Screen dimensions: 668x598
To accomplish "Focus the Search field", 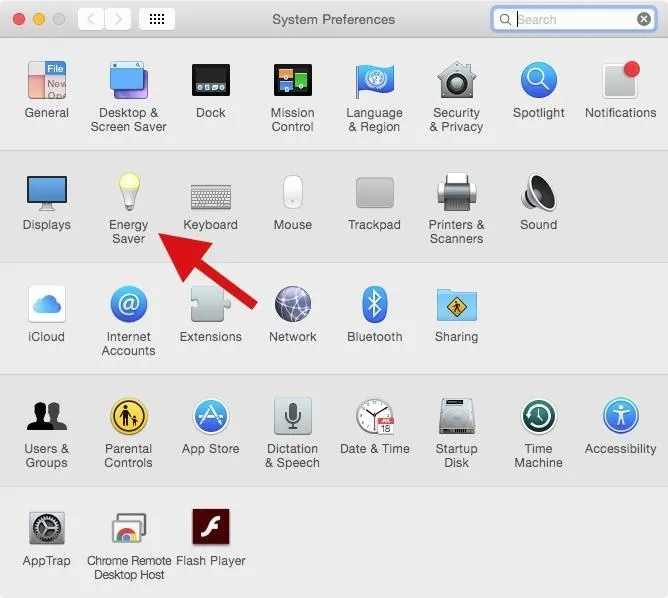I will [573, 19].
